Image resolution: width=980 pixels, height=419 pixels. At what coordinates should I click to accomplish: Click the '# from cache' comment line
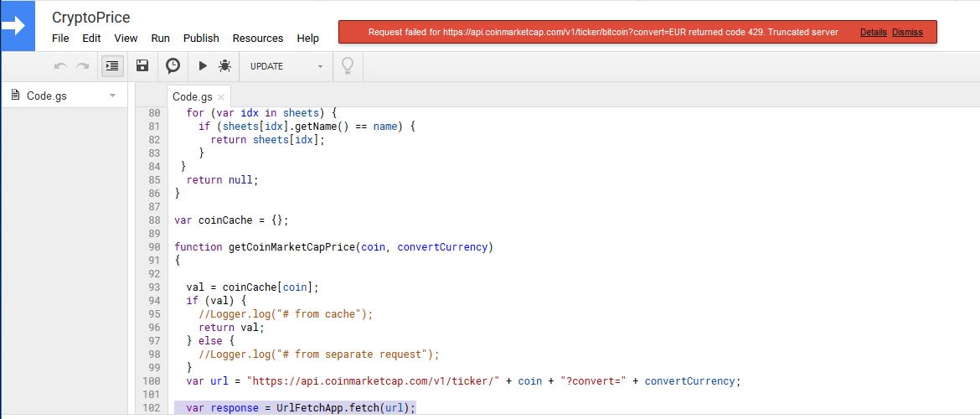(x=286, y=314)
